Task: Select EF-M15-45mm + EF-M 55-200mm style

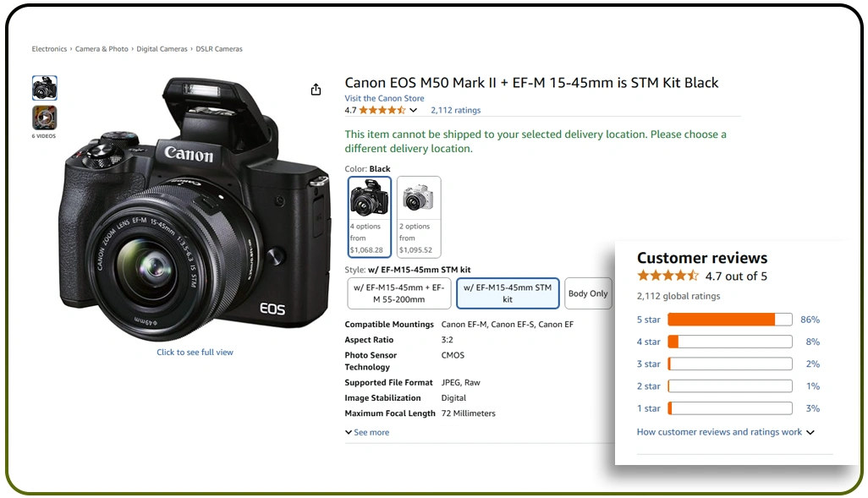Action: coord(398,293)
